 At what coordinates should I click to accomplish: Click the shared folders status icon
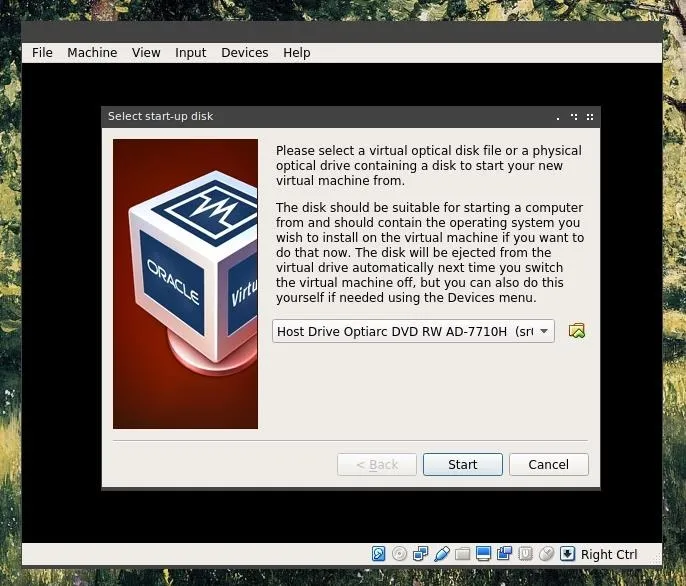[462, 554]
